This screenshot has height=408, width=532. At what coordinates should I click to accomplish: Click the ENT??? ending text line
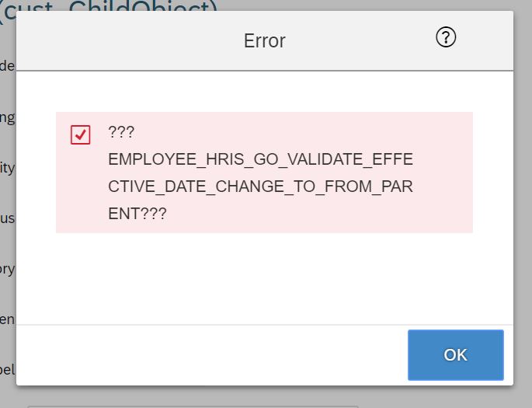(x=137, y=214)
